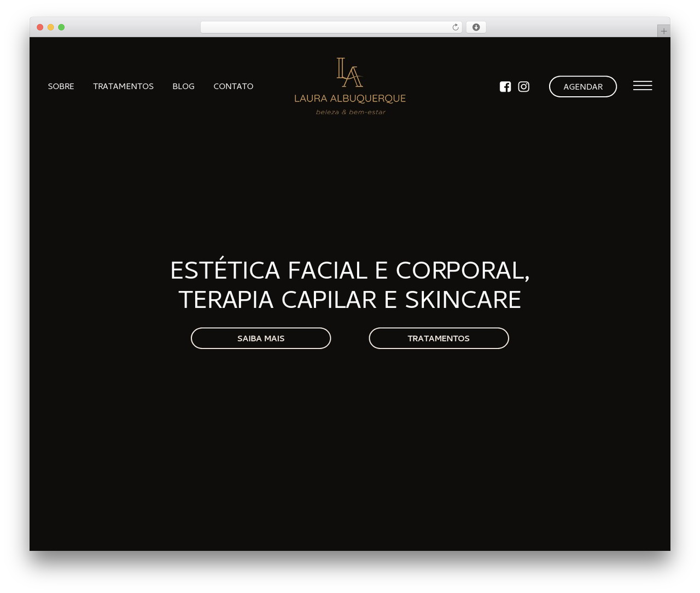This screenshot has width=700, height=593.
Task: Click the Laura Albuquerque logo
Action: [x=350, y=86]
